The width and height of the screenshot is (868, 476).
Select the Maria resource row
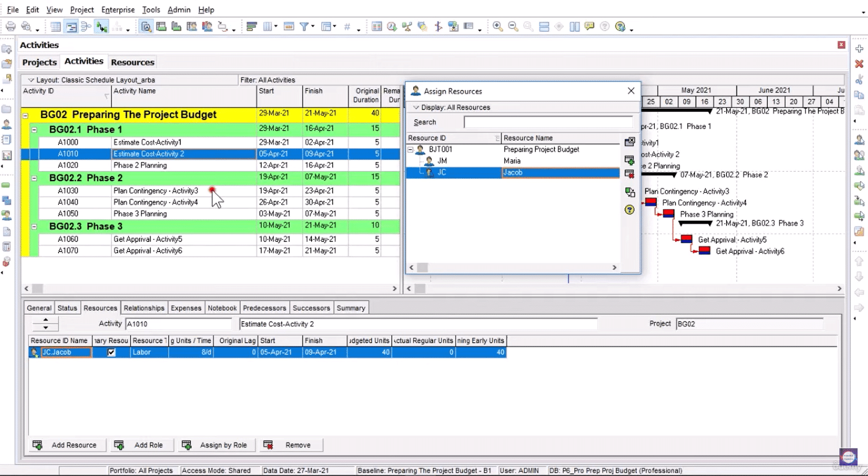pos(512,161)
